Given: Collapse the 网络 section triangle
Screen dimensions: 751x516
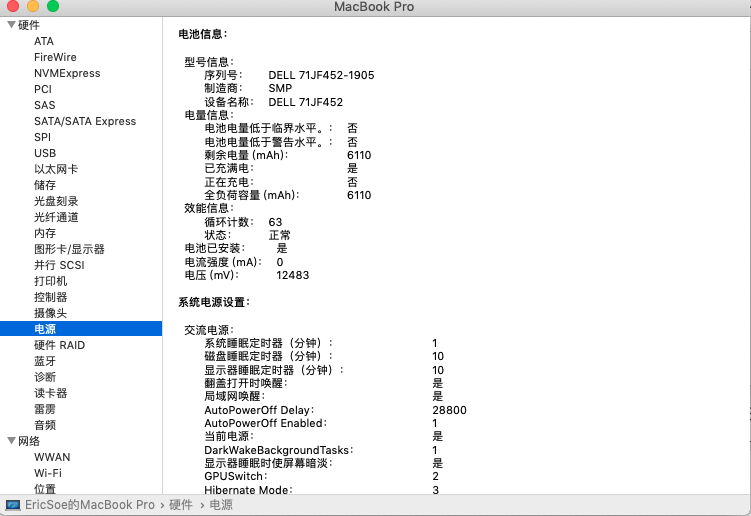Looking at the screenshot, I should click(11, 440).
